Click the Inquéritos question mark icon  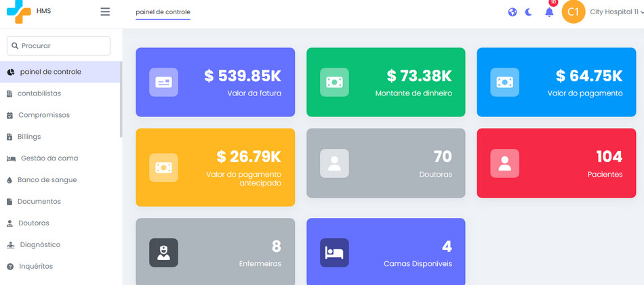pos(10,267)
